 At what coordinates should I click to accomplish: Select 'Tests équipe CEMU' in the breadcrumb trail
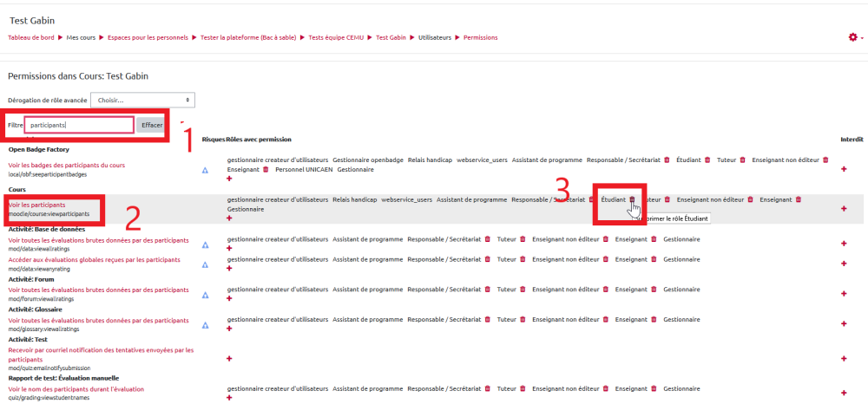click(335, 38)
